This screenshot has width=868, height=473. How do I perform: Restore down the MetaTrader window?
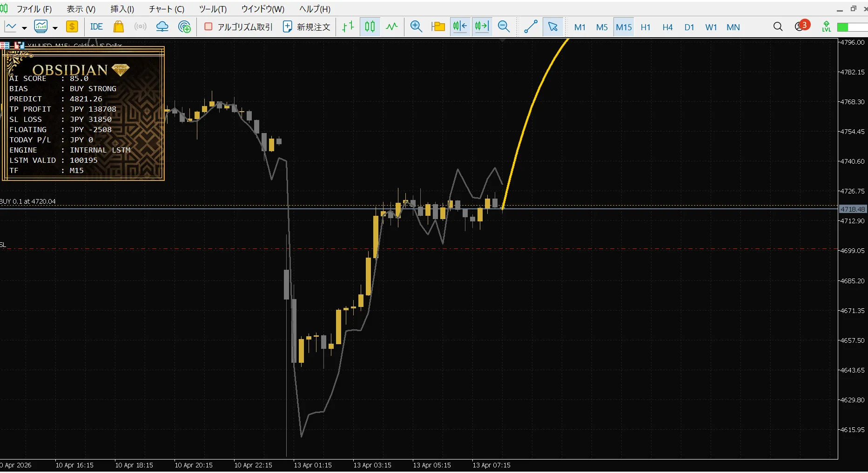click(x=853, y=9)
